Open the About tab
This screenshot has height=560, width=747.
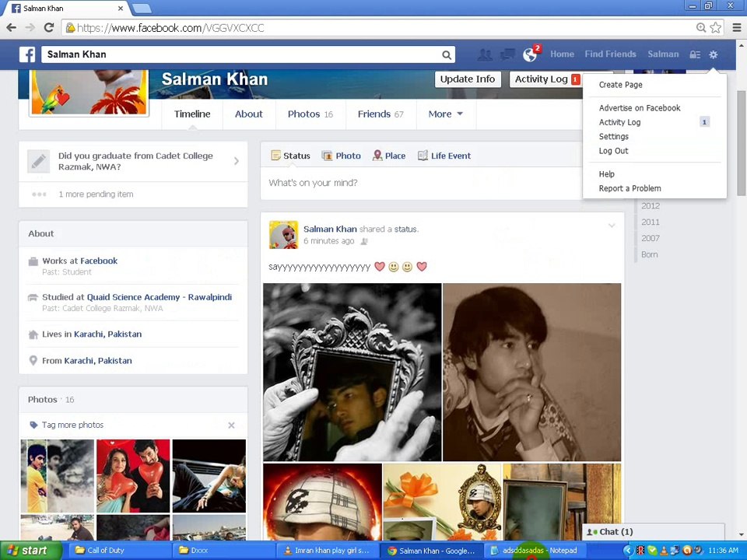(249, 114)
